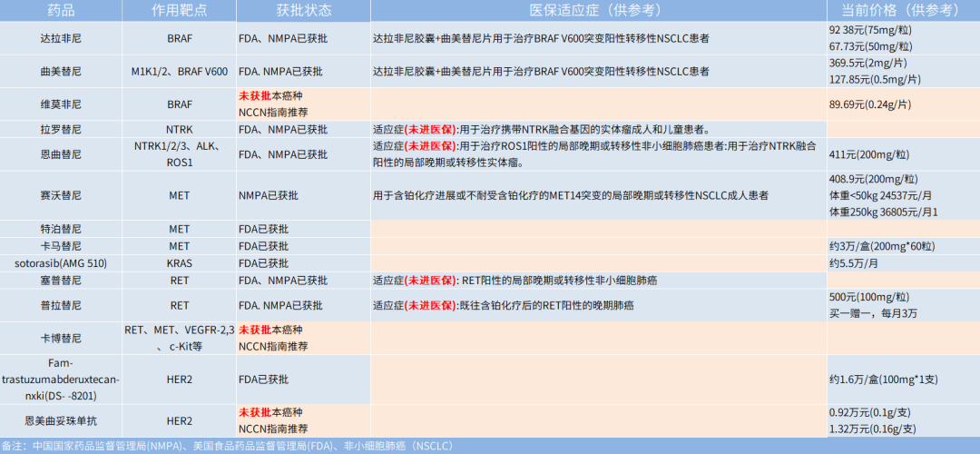Screen dimensions: 980x454
Task: Click the RET、MET、VEGFR-2,3、c-Kit等 target cell
Action: [180, 339]
